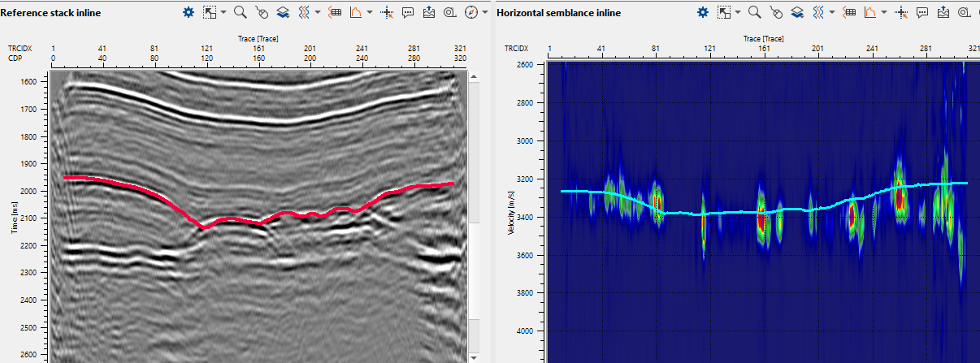Activate crosshair picking tool in Horizontal semblance toolbar
Viewport: 980px width, 363px height.
[901, 12]
